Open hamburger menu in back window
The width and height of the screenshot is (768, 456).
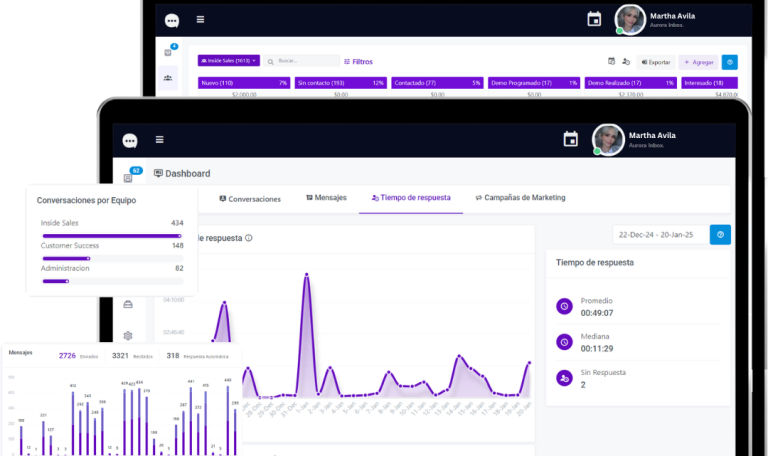[200, 20]
